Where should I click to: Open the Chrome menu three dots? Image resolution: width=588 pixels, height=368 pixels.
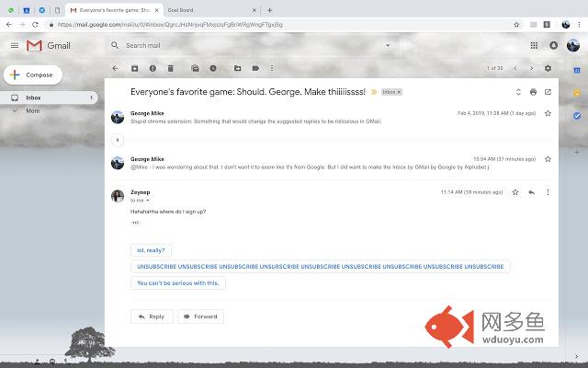[x=579, y=25]
